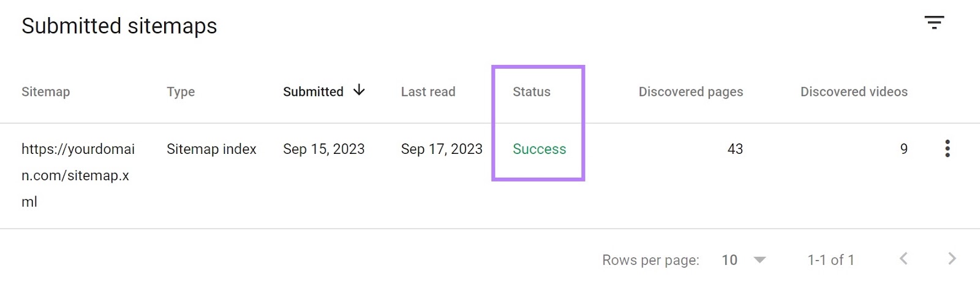Click the Discovered pages column header

(x=690, y=92)
